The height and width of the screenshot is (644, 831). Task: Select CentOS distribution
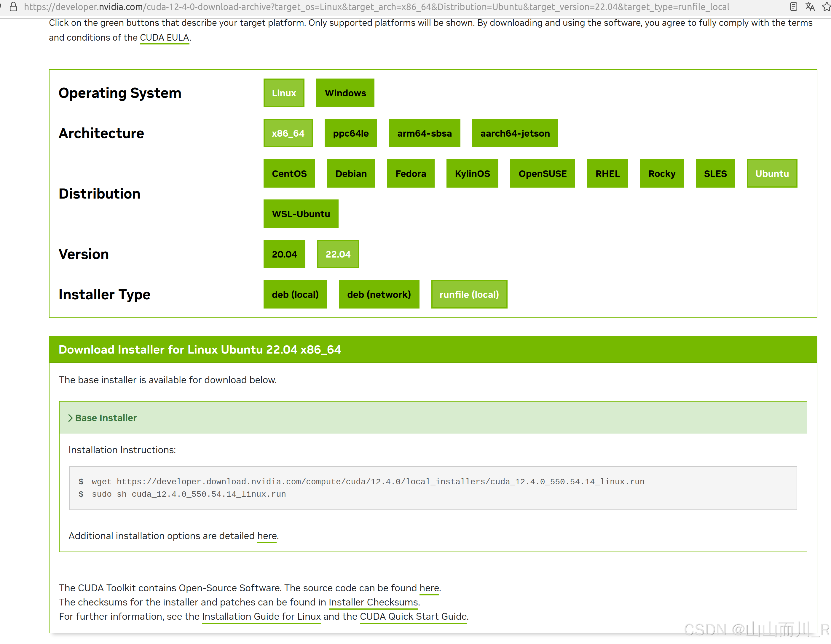click(x=289, y=173)
